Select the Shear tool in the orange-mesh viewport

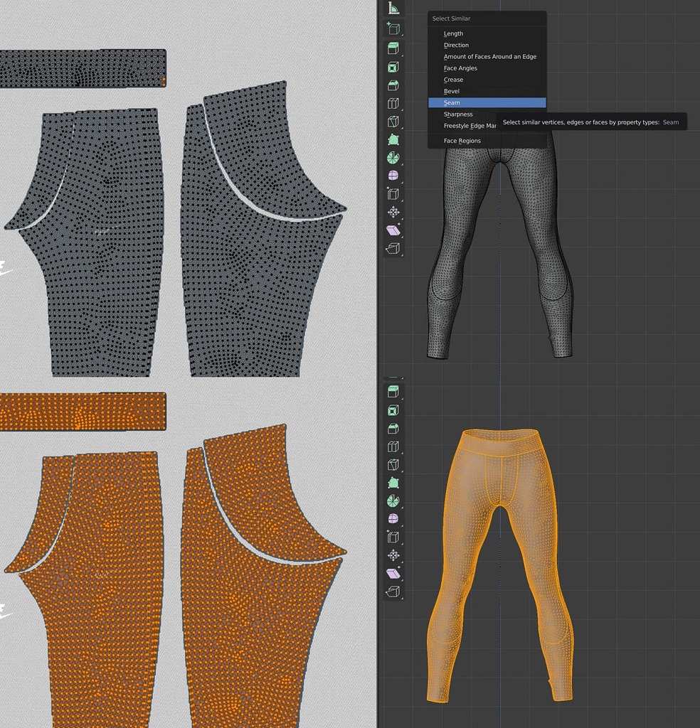coord(393,574)
